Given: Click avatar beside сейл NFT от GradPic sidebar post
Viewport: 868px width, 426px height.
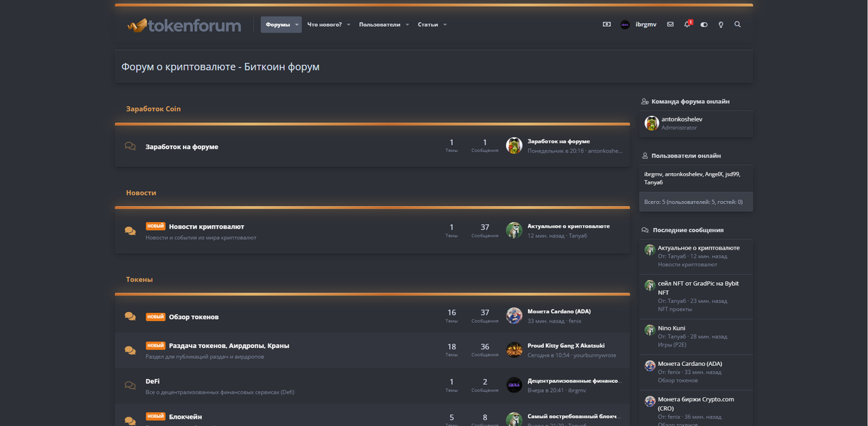Looking at the screenshot, I should point(650,285).
